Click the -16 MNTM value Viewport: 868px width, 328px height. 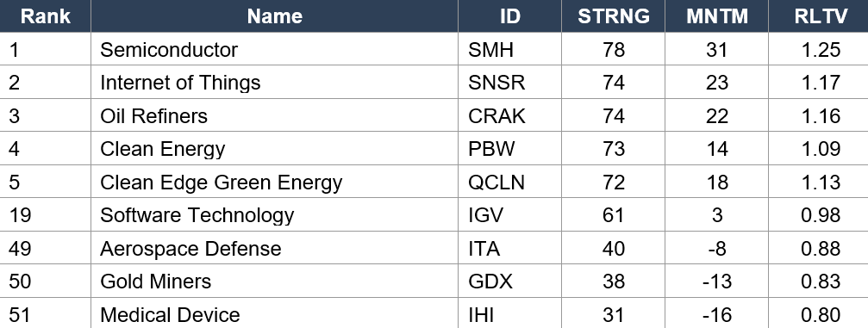tap(717, 313)
